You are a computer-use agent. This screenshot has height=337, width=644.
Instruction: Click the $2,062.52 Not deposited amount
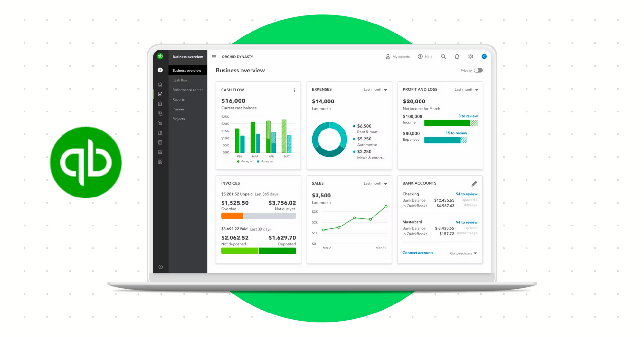tap(235, 238)
